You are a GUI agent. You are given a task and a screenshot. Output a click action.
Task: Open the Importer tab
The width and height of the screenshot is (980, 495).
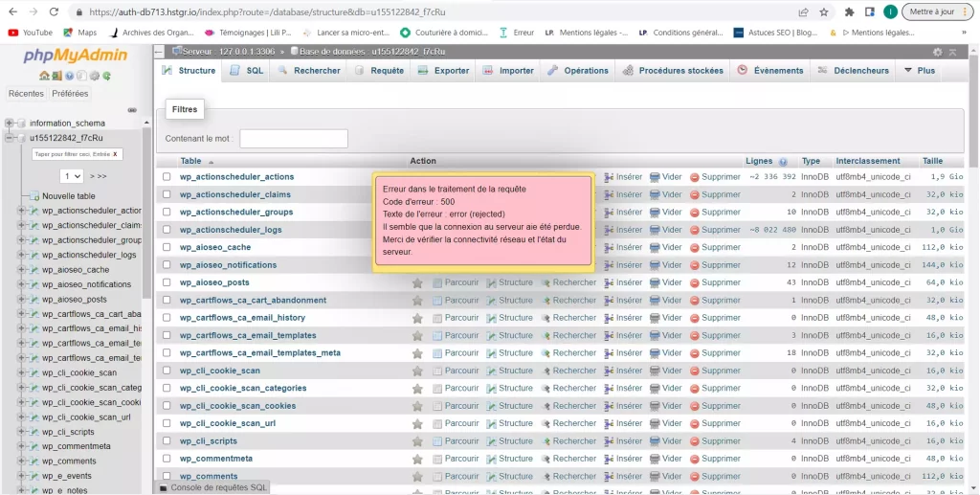point(508,71)
